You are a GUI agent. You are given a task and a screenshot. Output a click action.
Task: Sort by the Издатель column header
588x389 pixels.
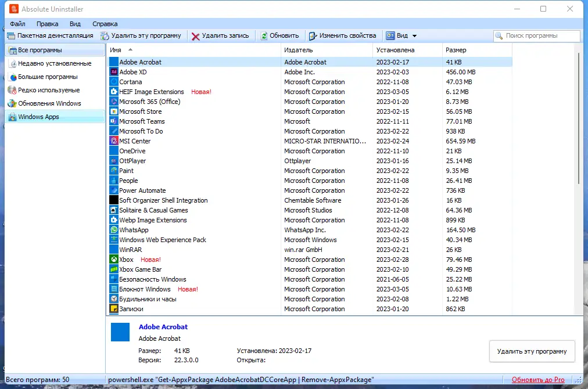[x=327, y=50]
